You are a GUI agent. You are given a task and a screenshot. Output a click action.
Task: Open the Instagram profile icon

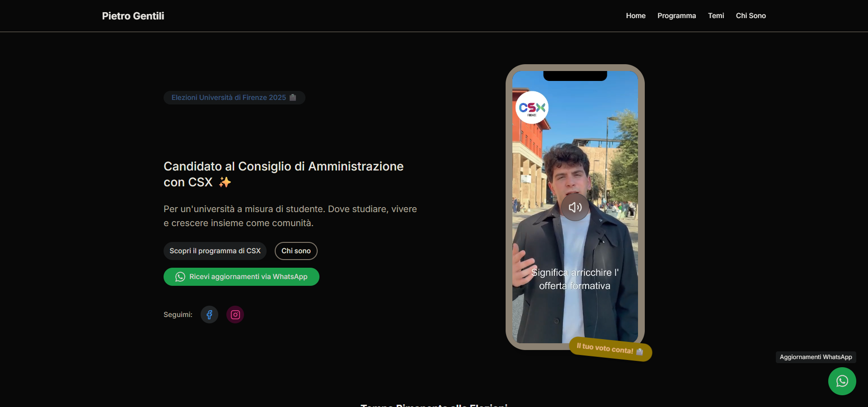(235, 315)
